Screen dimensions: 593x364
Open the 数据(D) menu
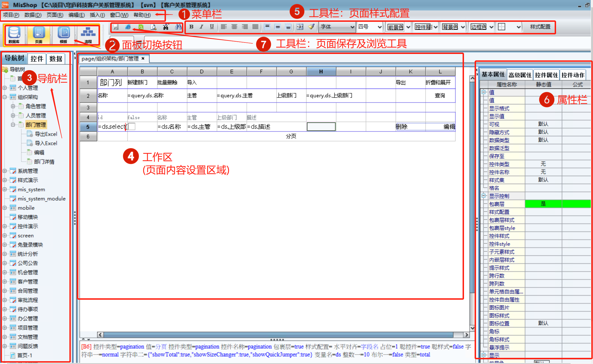[x=33, y=15]
